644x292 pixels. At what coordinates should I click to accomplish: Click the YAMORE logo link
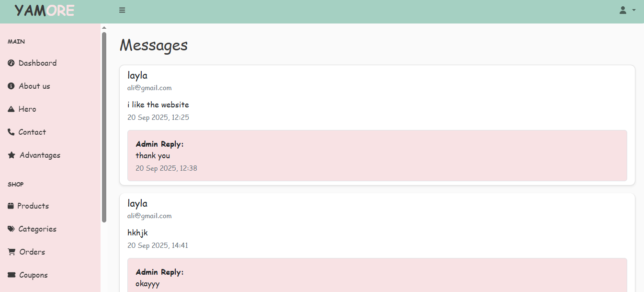click(x=45, y=10)
